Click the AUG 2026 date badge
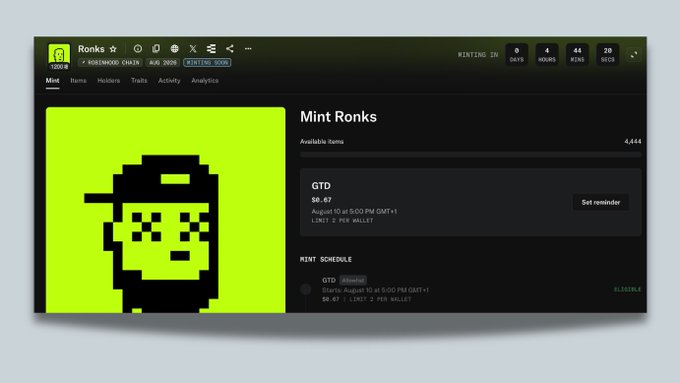The width and height of the screenshot is (680, 383). [x=163, y=62]
